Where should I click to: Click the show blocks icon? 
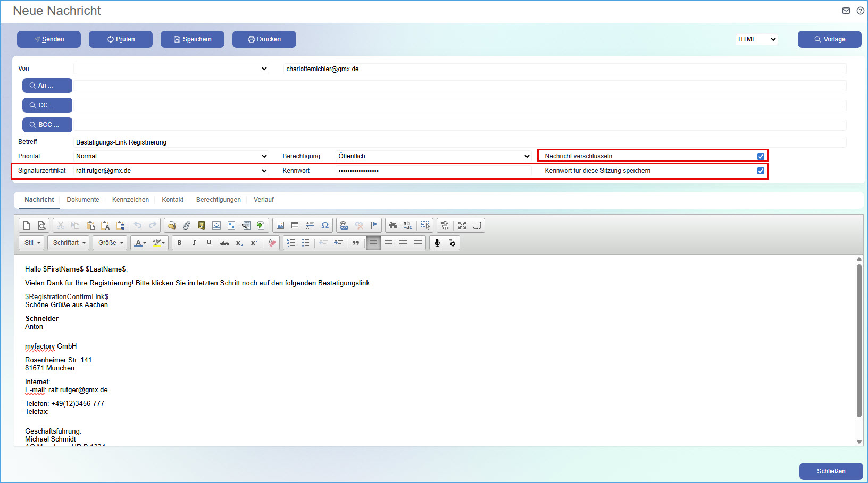coord(477,225)
